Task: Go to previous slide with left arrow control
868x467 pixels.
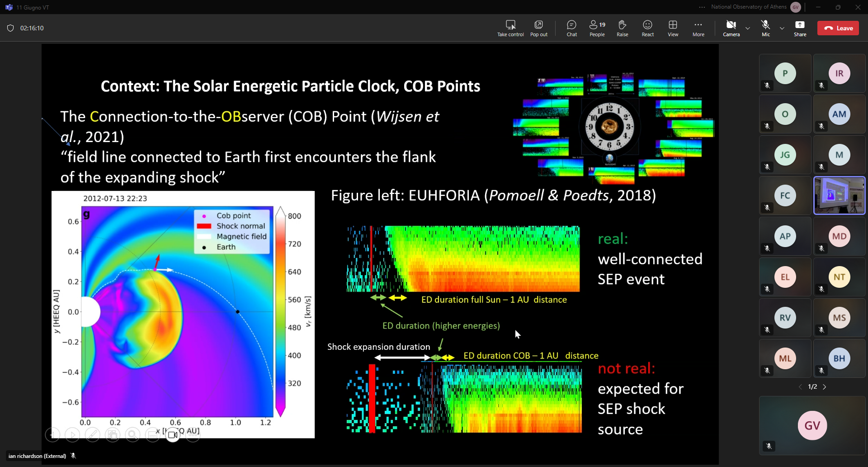Action: point(52,435)
